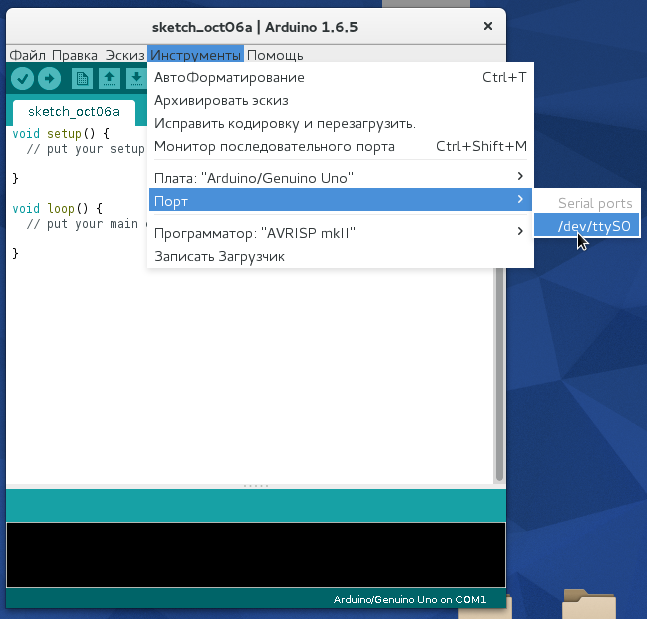Image resolution: width=647 pixels, height=619 pixels.
Task: Click the Verify checkmark toolbar icon
Action: (22, 78)
